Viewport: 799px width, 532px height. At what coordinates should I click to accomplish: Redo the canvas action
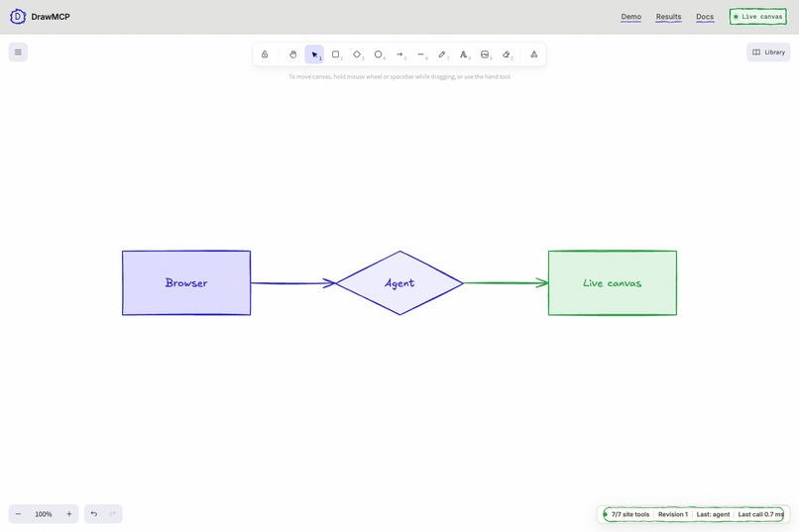click(113, 514)
